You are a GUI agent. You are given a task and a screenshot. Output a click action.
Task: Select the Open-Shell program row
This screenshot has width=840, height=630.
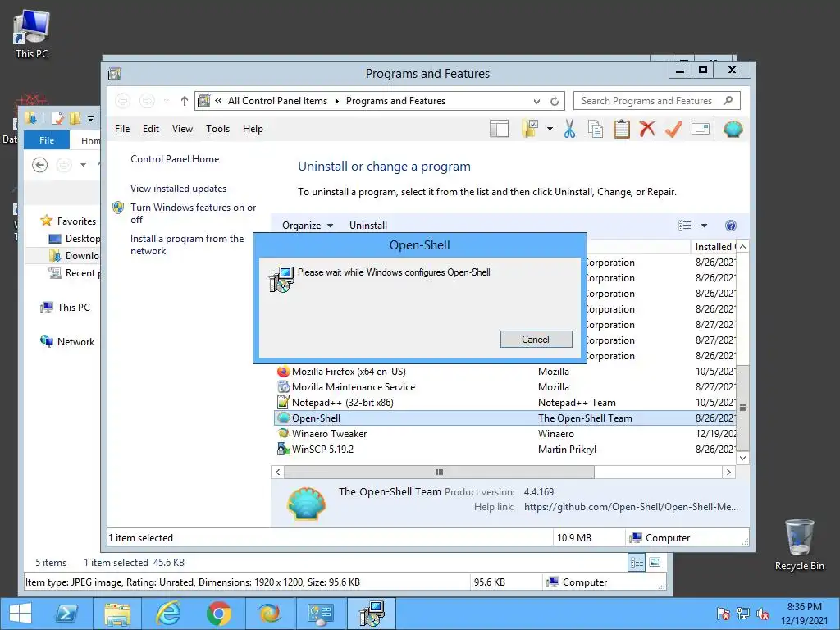pos(504,418)
